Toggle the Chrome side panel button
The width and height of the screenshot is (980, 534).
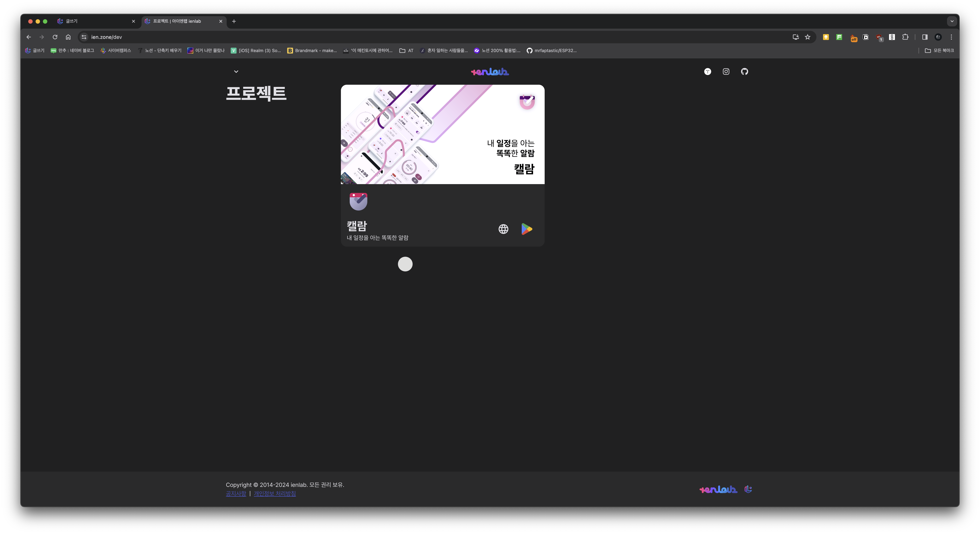[x=925, y=37]
